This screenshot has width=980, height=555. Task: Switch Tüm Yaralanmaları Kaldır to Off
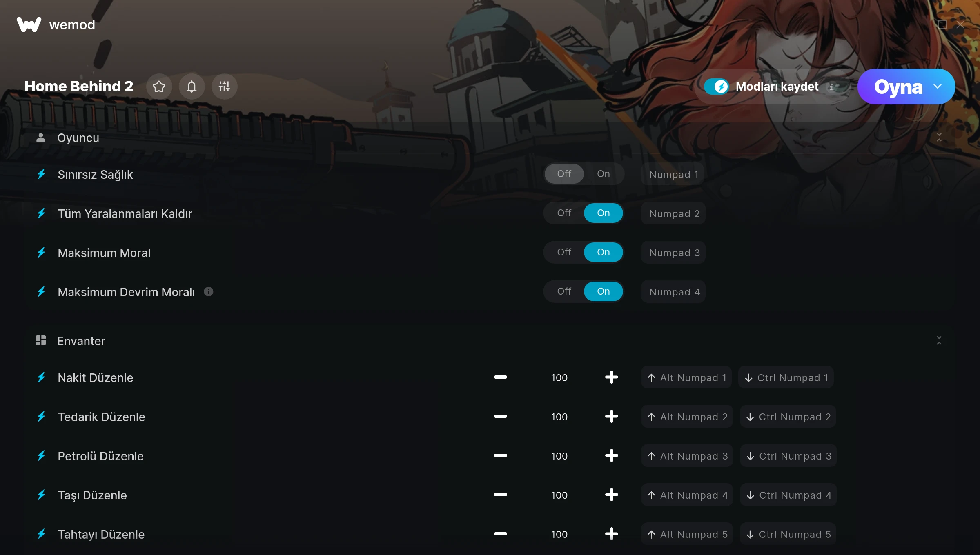pos(564,213)
